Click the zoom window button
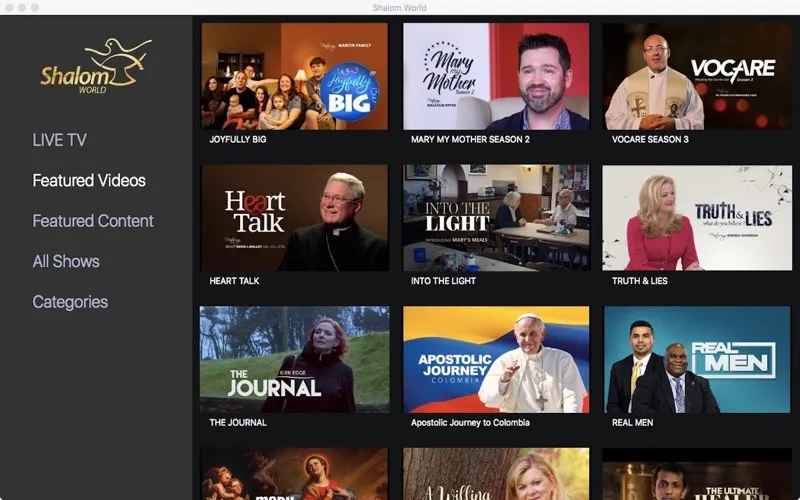Screen dimensions: 800x500 [35, 8]
